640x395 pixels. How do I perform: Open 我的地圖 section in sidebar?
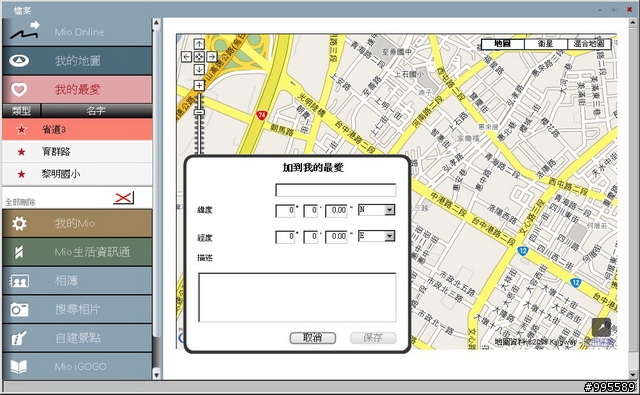coord(77,61)
